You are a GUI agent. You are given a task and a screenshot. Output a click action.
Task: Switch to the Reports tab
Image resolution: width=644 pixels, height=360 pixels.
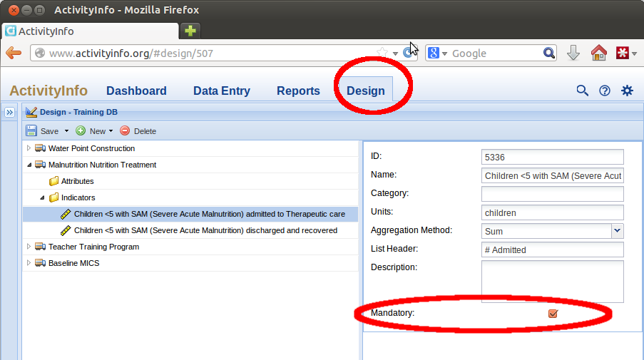coord(298,91)
